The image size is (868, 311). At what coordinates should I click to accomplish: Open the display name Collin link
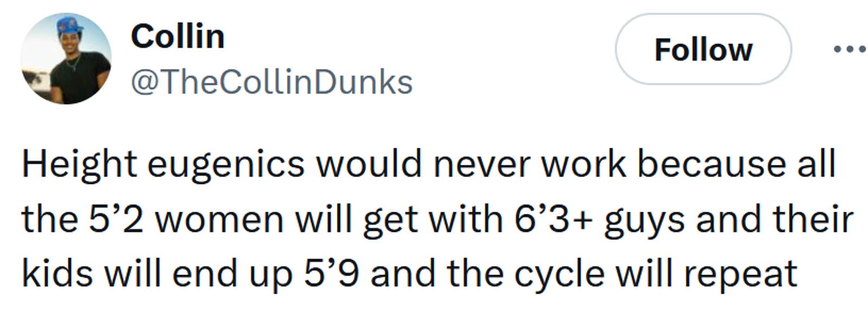tap(177, 36)
